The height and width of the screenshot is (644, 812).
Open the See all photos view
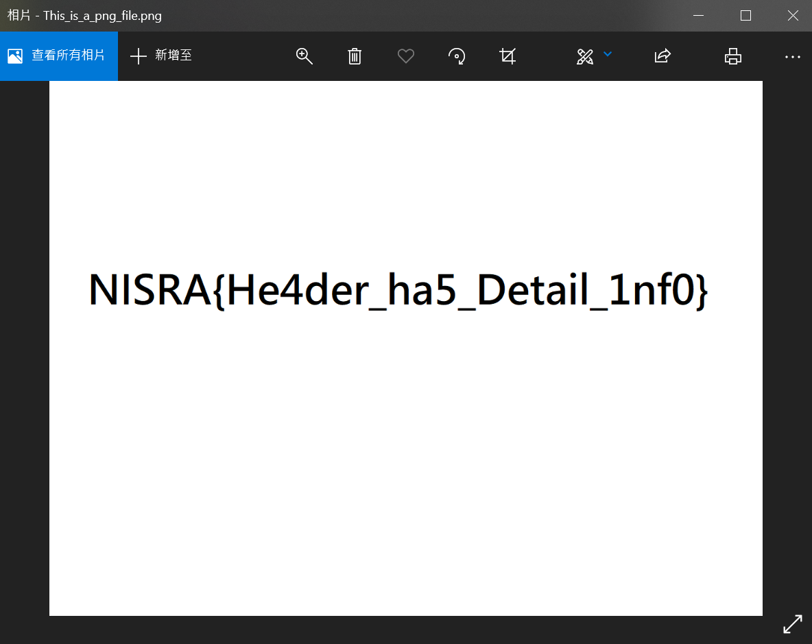pos(58,56)
